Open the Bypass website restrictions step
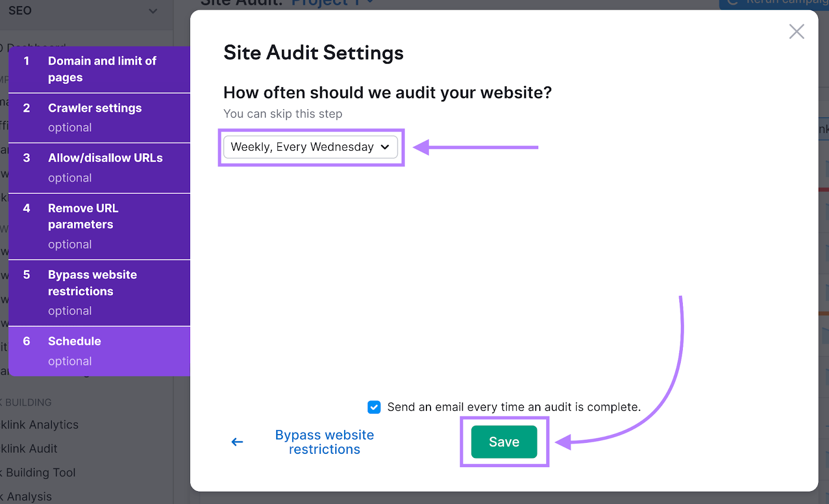Screen dimensions: 829x504 [99, 292]
